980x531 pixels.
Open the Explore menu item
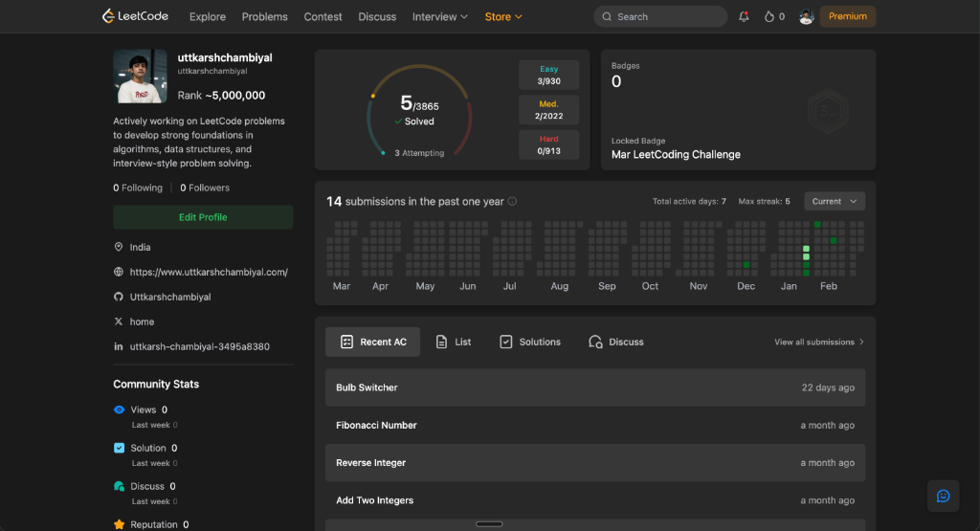(208, 17)
